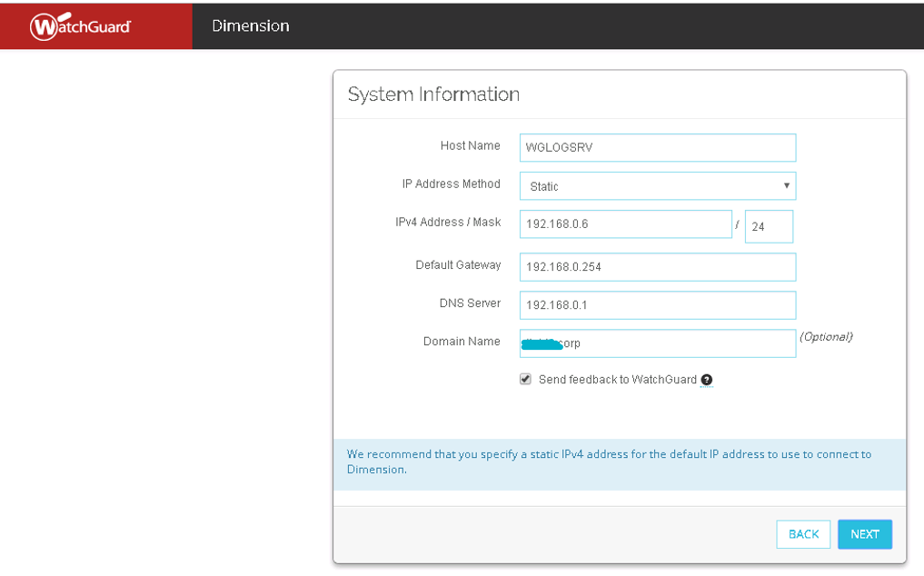The width and height of the screenshot is (924, 576).
Task: Click the Dimension title in header
Action: click(x=251, y=25)
